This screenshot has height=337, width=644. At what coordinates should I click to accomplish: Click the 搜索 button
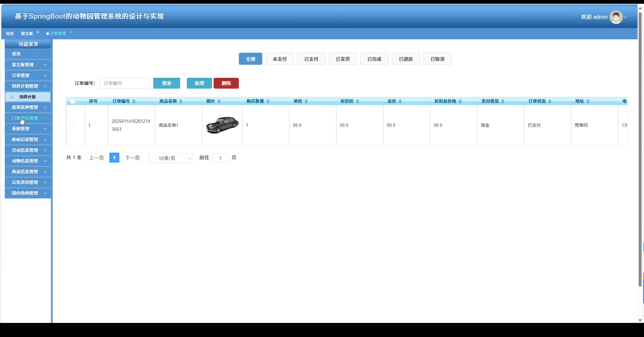coord(167,83)
